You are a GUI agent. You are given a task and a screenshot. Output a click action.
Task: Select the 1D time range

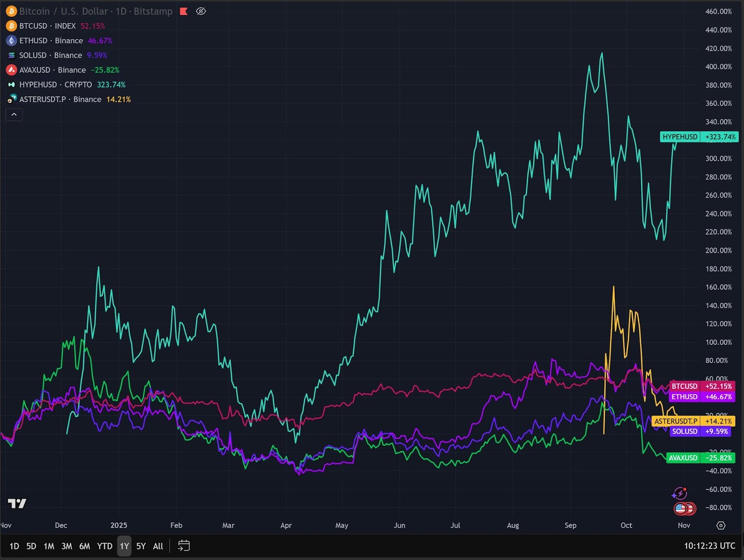point(14,546)
